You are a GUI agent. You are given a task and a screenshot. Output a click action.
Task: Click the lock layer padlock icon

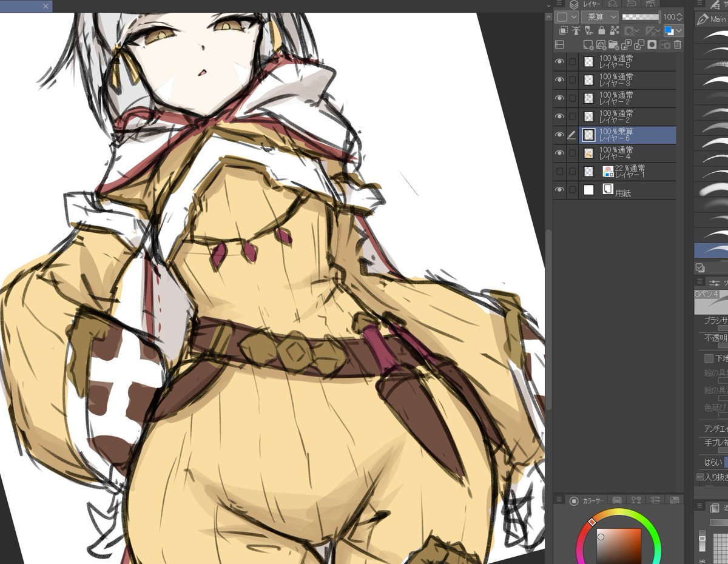pyautogui.click(x=602, y=31)
